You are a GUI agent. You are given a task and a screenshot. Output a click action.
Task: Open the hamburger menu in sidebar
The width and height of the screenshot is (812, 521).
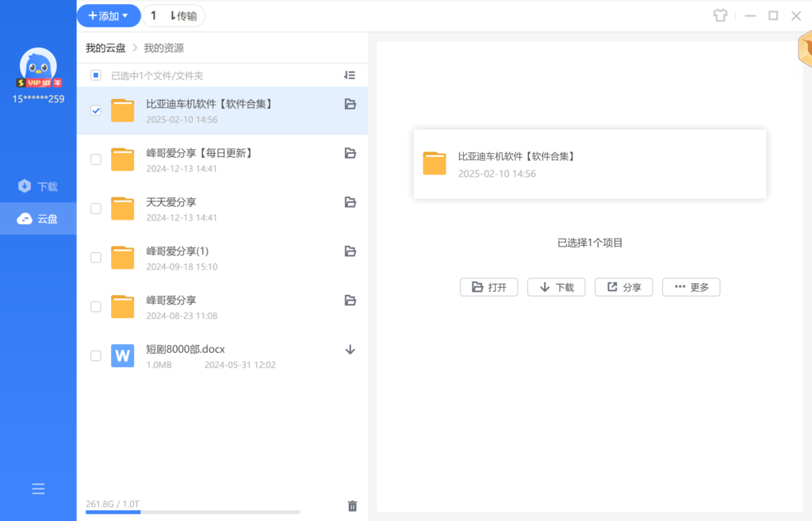click(x=38, y=489)
